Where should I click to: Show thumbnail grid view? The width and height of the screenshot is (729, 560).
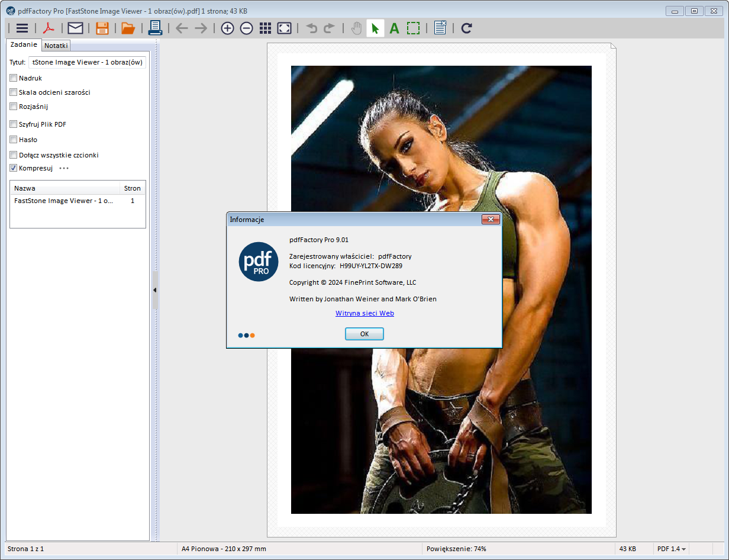coord(265,28)
